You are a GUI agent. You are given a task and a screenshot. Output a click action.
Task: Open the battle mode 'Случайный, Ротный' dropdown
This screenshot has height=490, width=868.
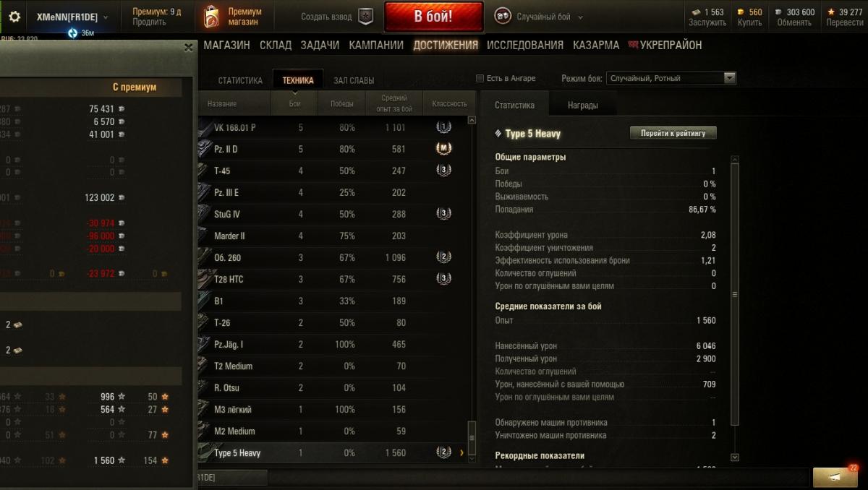click(671, 78)
